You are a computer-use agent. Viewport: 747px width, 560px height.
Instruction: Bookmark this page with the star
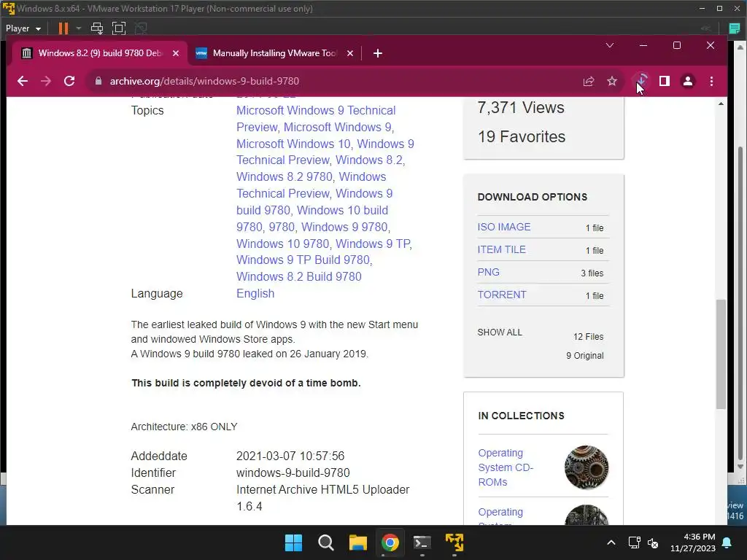click(612, 82)
